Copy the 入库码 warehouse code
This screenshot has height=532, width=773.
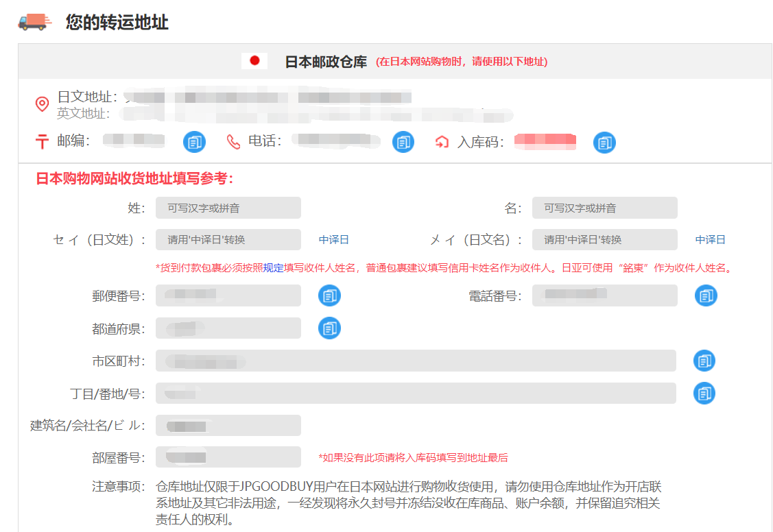[x=604, y=143]
